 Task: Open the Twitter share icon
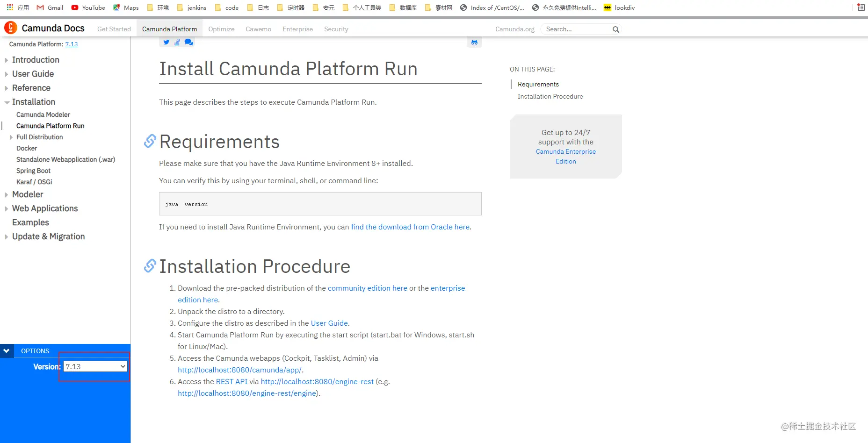tap(166, 42)
